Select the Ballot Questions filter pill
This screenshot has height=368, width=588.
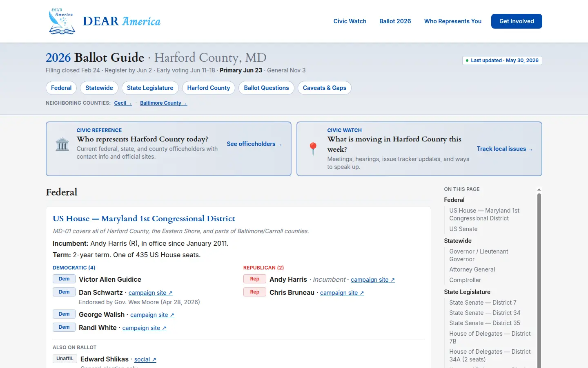[266, 88]
